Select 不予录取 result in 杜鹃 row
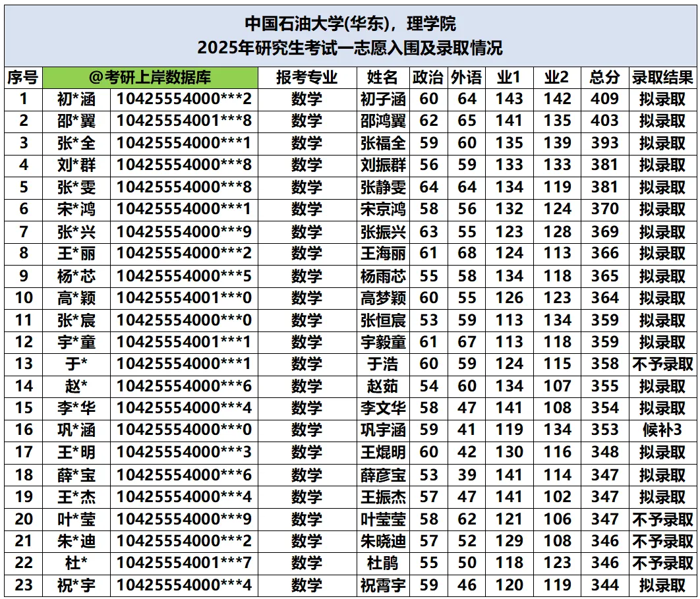The image size is (700, 599). click(662, 563)
